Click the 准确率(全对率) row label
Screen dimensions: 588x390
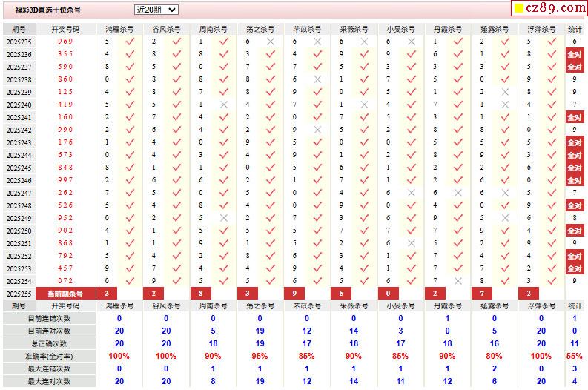coord(49,356)
